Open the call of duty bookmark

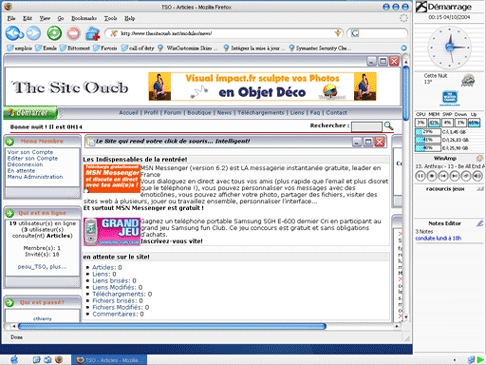[137, 48]
